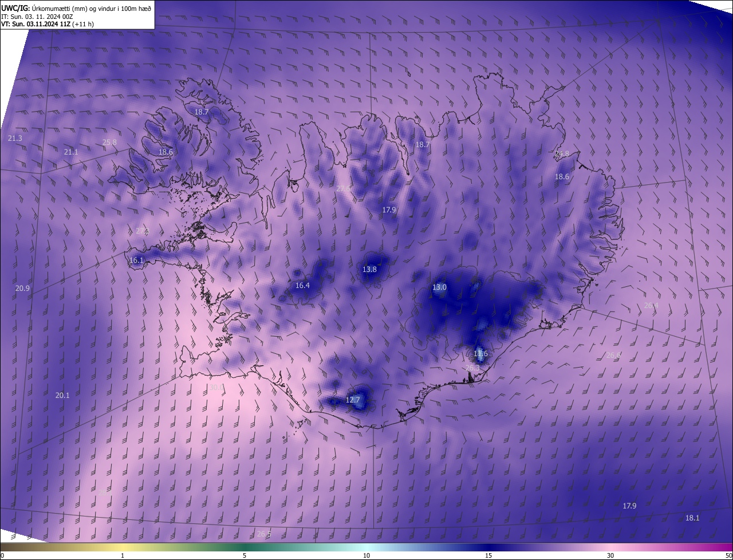This screenshot has width=733, height=560.
Task: Select the IT: Sun. 03. 11. 2024 00Z line
Action: point(37,16)
